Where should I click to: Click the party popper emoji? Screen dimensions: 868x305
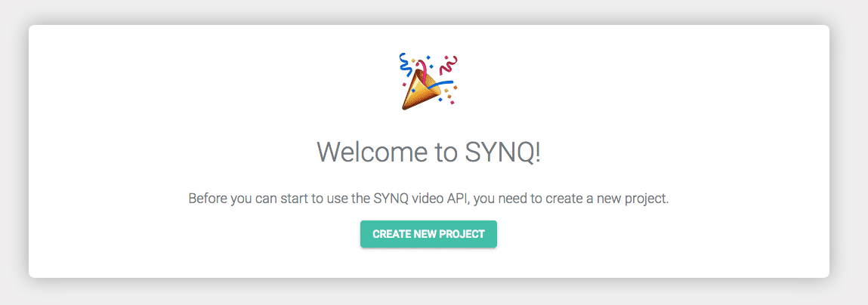429,81
